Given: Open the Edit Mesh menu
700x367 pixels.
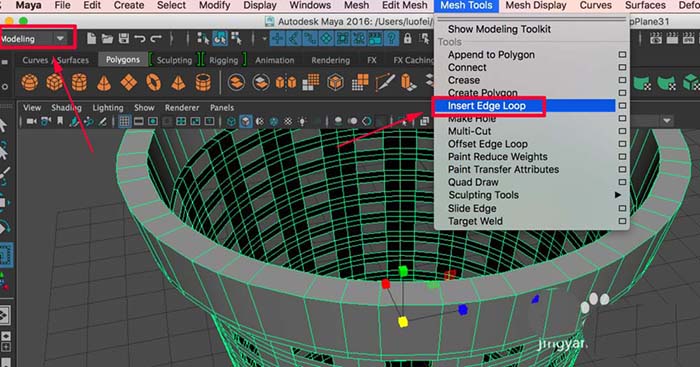Looking at the screenshot, I should pyautogui.click(x=404, y=5).
